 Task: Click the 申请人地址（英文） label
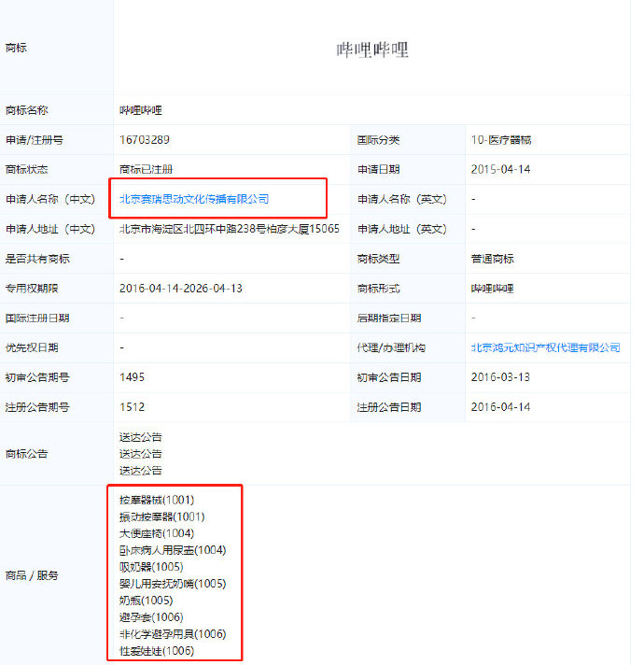click(402, 229)
